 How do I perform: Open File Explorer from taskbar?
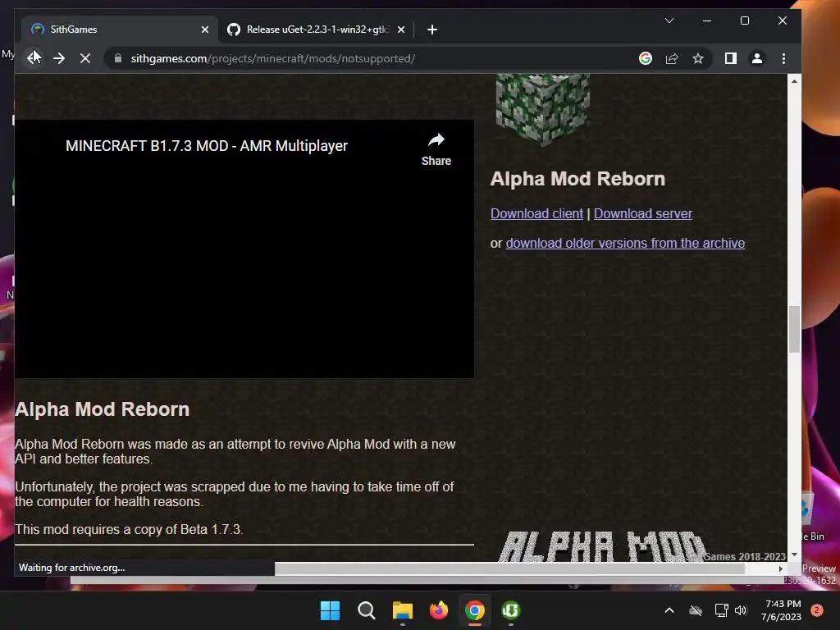pyautogui.click(x=402, y=610)
